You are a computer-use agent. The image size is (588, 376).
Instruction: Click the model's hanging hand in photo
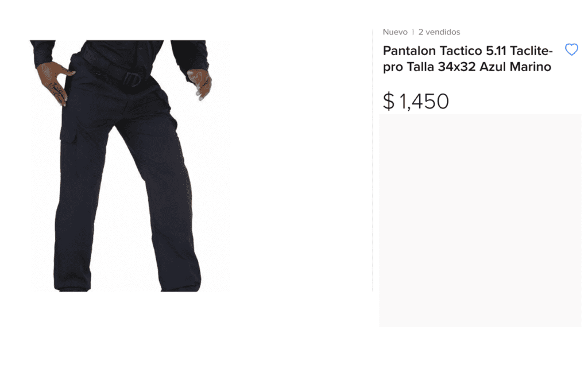(200, 84)
